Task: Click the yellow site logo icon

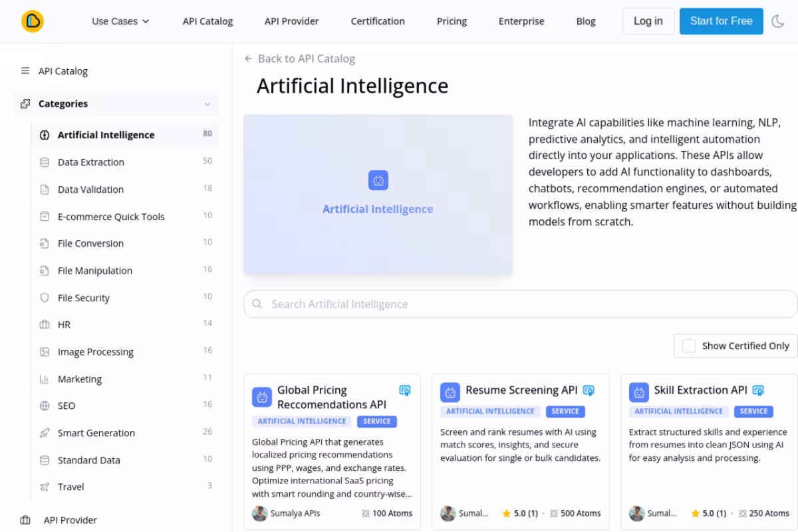Action: tap(32, 21)
